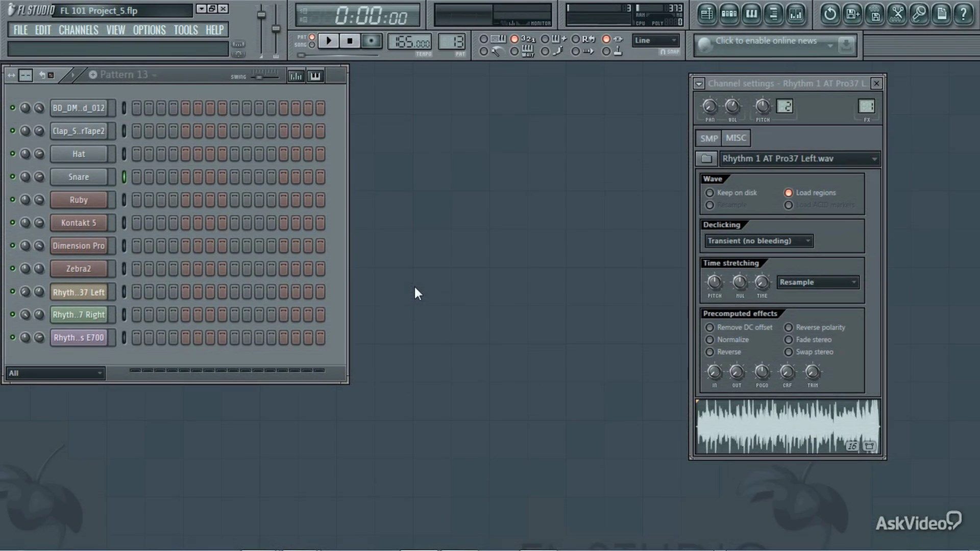980x551 pixels.
Task: Open the OPTIONS menu
Action: pos(150,30)
